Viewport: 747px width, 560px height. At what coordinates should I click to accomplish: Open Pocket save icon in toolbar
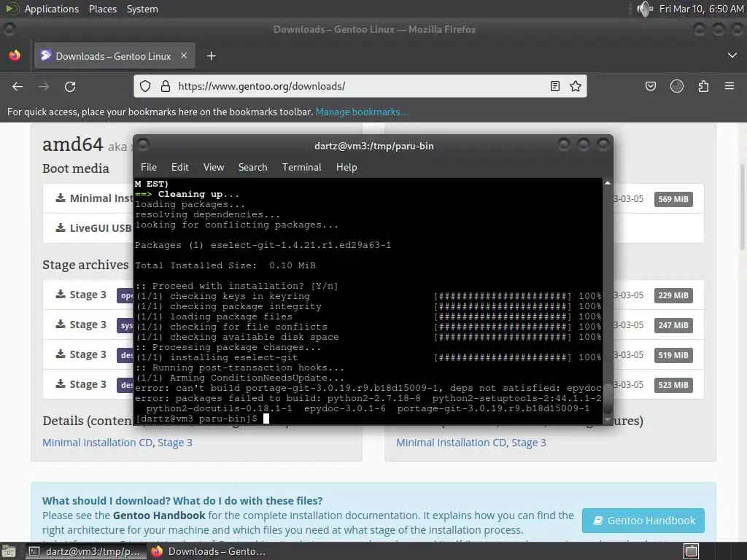(x=650, y=86)
